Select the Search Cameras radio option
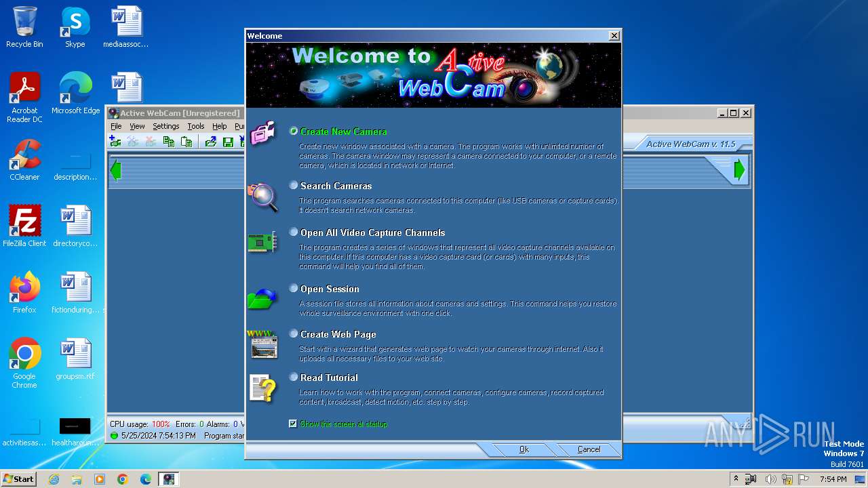868x488 pixels. (294, 185)
